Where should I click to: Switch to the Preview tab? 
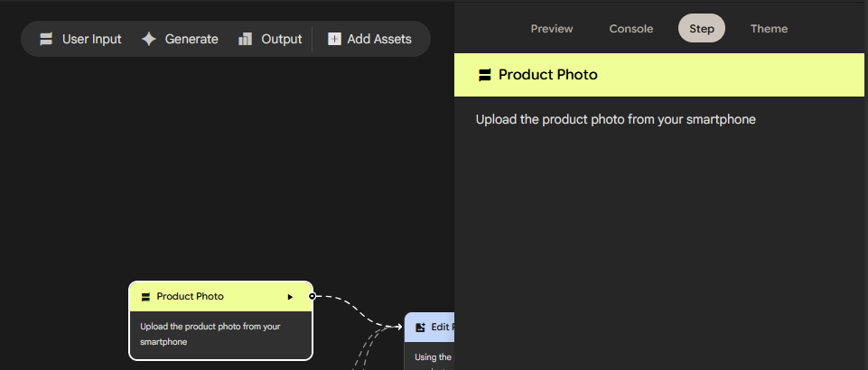coord(551,29)
